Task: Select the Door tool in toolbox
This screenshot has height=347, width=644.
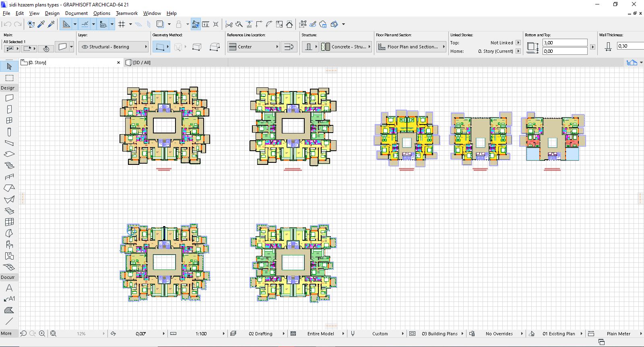Action: coord(9,109)
